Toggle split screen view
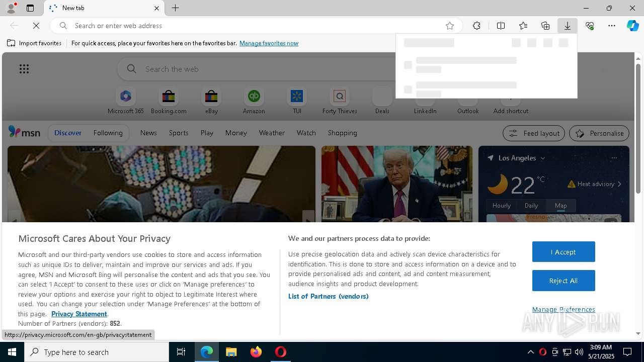 tap(501, 26)
